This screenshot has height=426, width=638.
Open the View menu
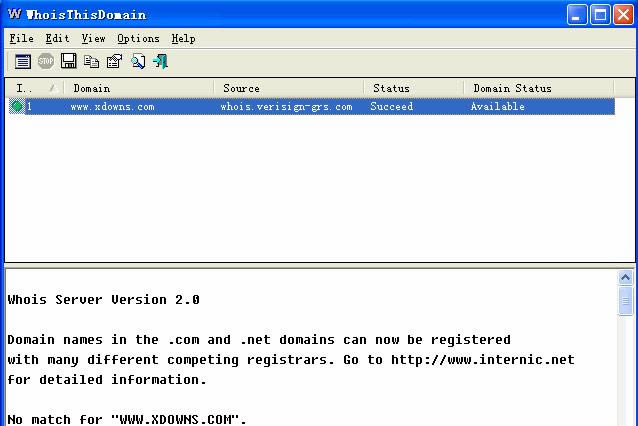(x=93, y=38)
